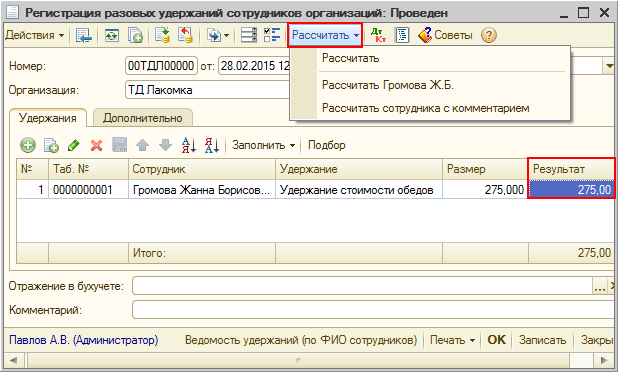Click the Советы toolbar button
Image resolution: width=618 pixels, height=372 pixels.
point(445,35)
